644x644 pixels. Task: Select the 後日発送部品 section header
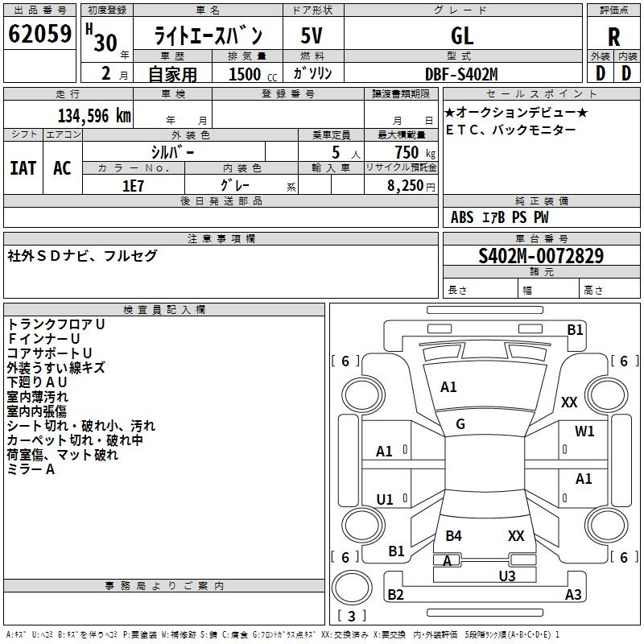pos(221,200)
